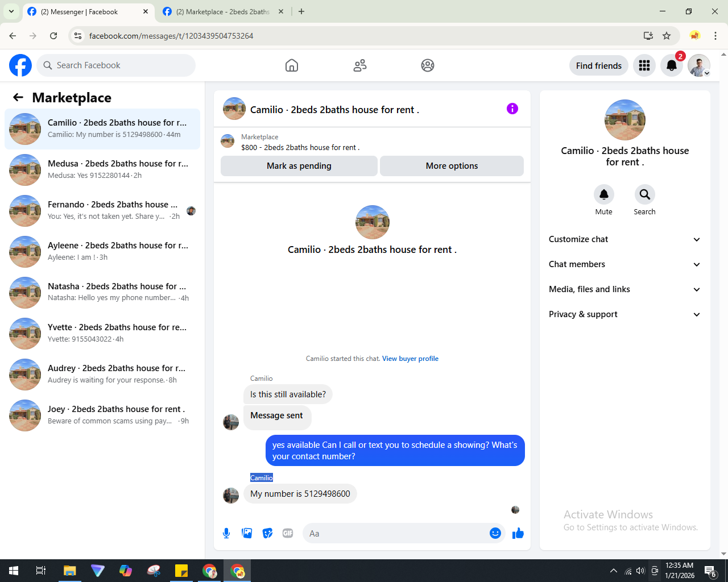
Task: Open Camilio conversation in chat list
Action: [102, 129]
